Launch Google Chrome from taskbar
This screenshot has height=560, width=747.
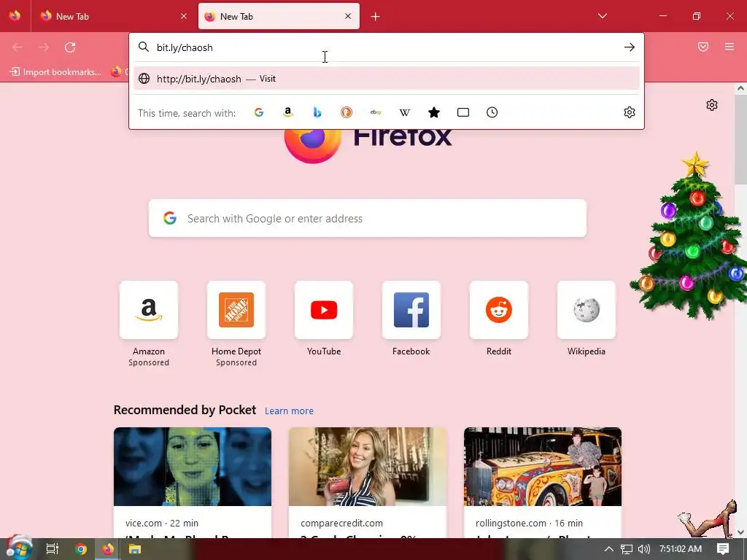(81, 549)
